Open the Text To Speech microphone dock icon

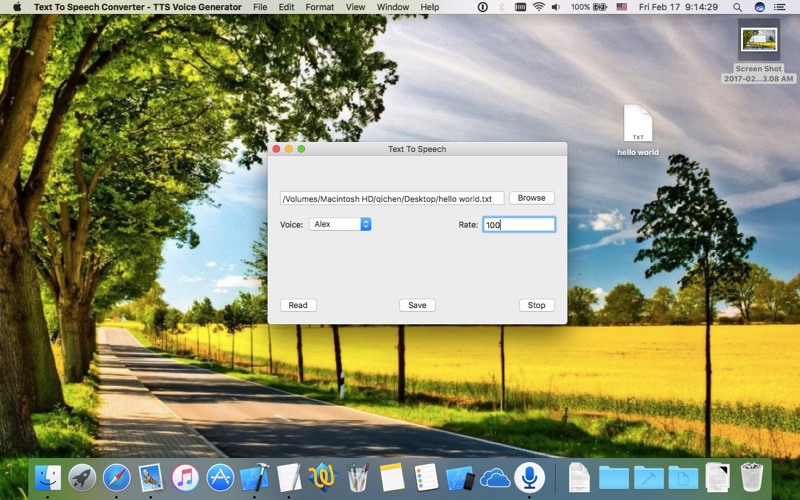point(529,477)
